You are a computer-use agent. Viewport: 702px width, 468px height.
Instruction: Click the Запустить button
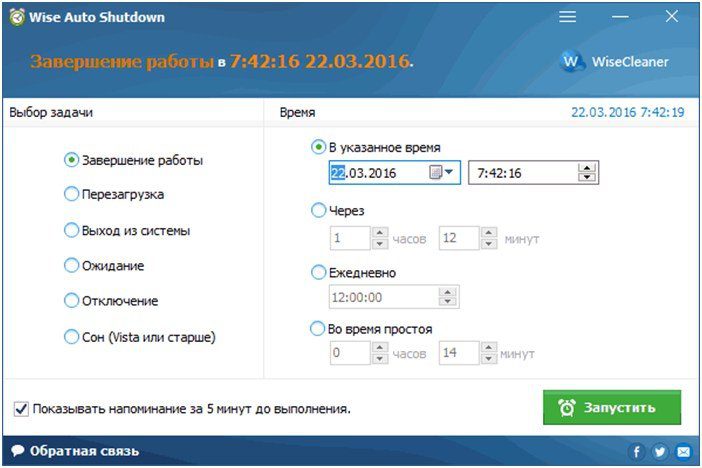point(612,408)
